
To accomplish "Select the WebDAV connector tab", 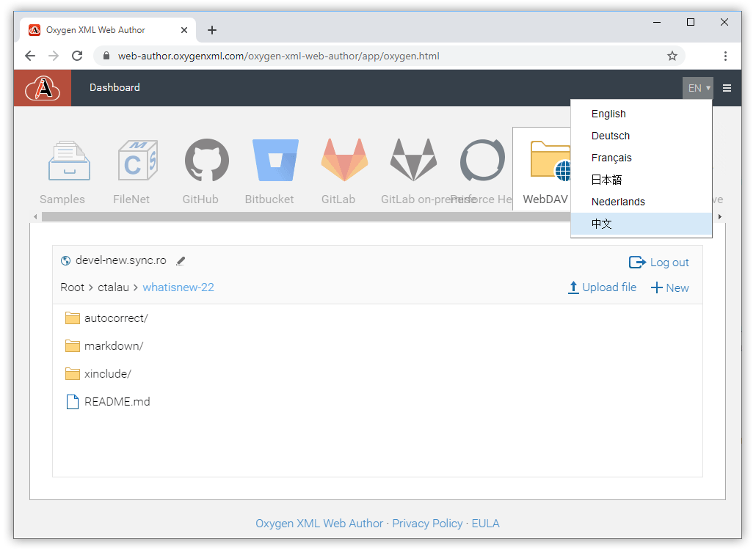I will (x=542, y=169).
